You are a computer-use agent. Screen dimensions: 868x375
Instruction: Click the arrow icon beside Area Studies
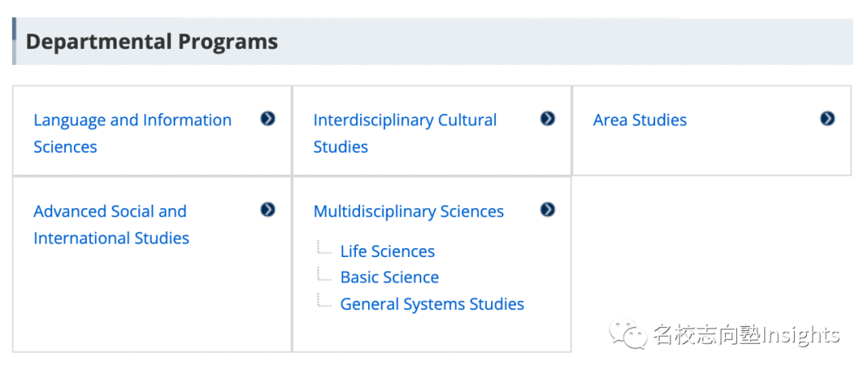pos(827,119)
